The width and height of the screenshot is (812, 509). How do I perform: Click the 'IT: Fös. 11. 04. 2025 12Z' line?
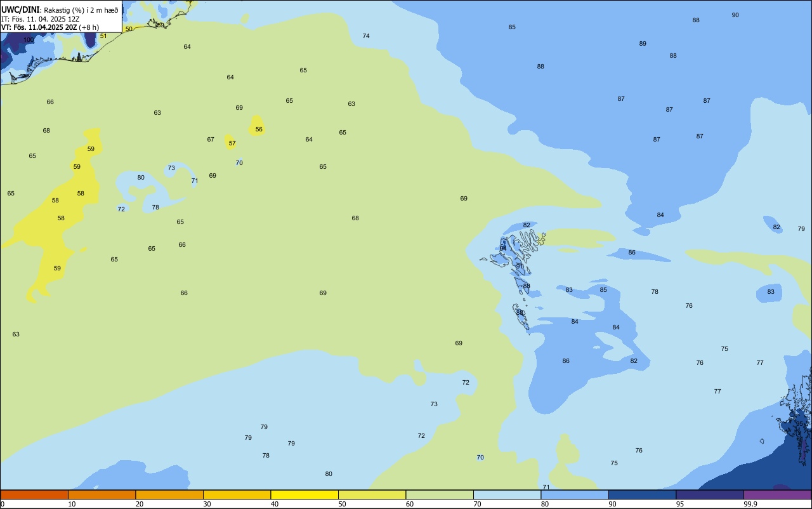click(40, 19)
